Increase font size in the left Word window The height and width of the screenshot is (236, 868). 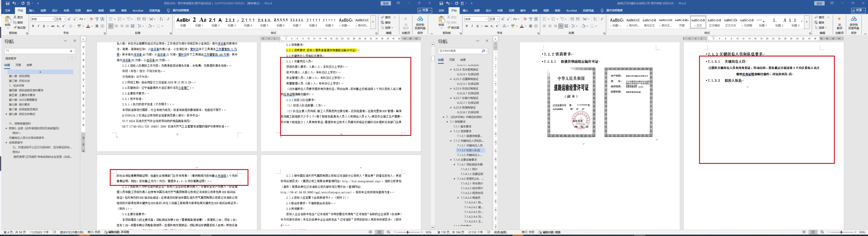(69, 19)
